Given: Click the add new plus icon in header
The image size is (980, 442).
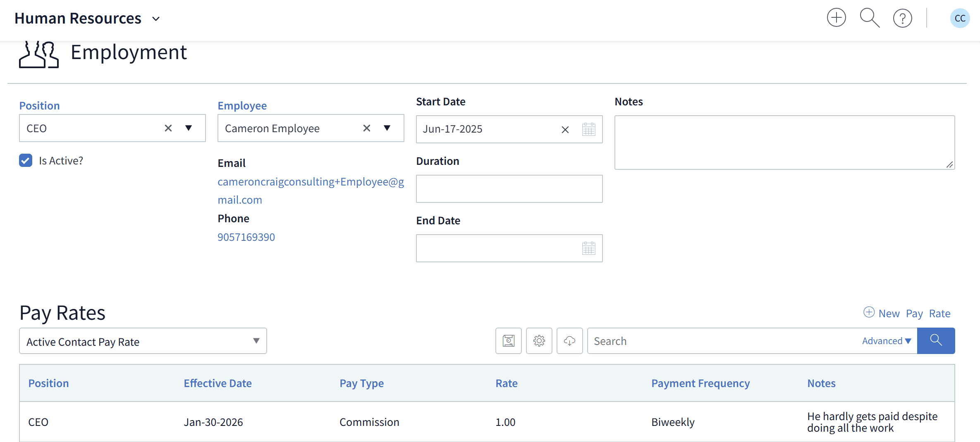Looking at the screenshot, I should point(836,18).
